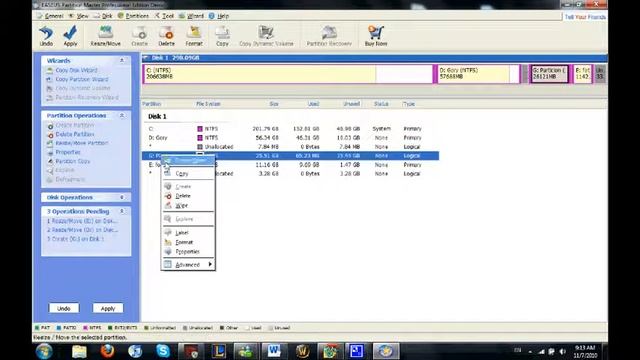The width and height of the screenshot is (640, 360).
Task: Expand the Disk Operations panel
Action: pos(122,198)
